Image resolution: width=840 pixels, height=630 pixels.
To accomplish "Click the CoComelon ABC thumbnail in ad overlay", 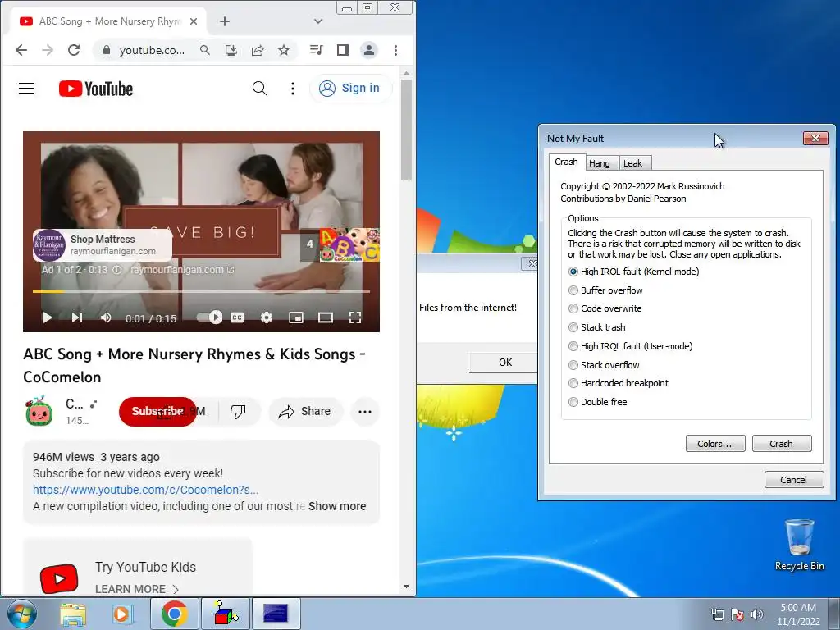I will tap(349, 244).
